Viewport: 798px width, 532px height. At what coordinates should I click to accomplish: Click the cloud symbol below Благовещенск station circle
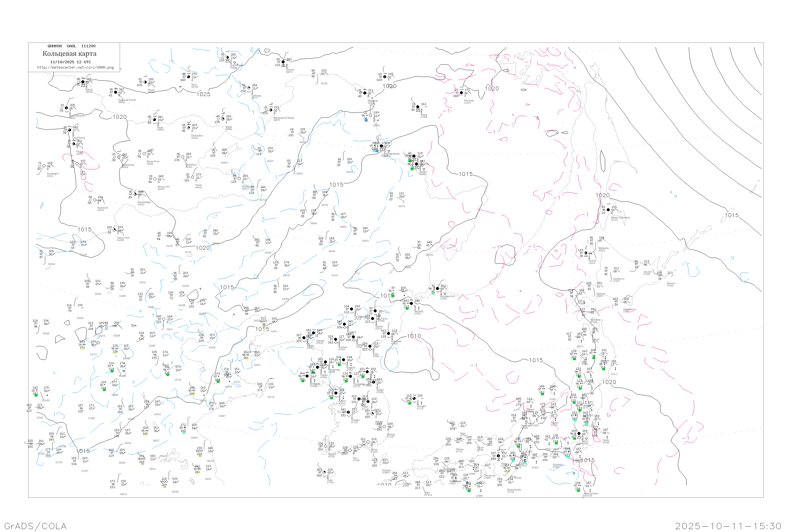(x=382, y=149)
